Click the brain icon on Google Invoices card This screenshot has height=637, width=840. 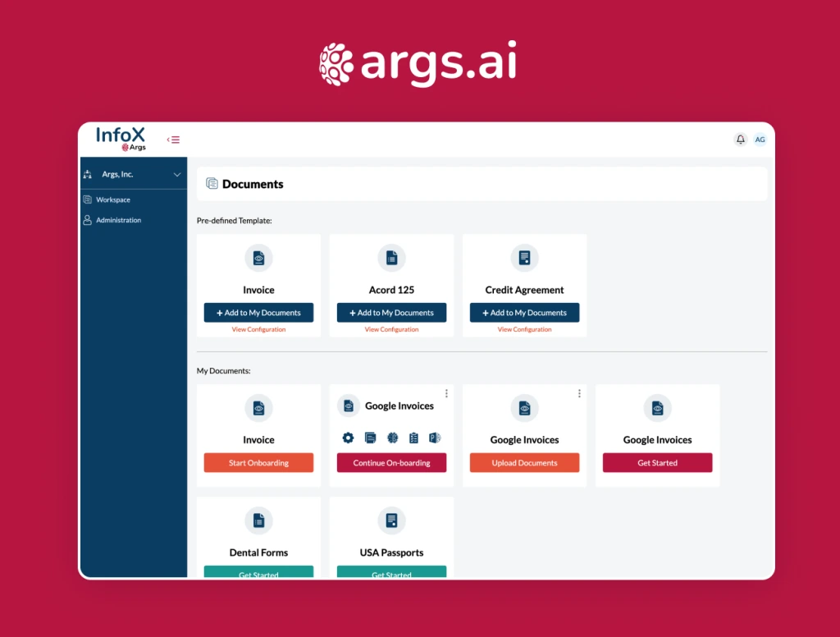point(392,438)
